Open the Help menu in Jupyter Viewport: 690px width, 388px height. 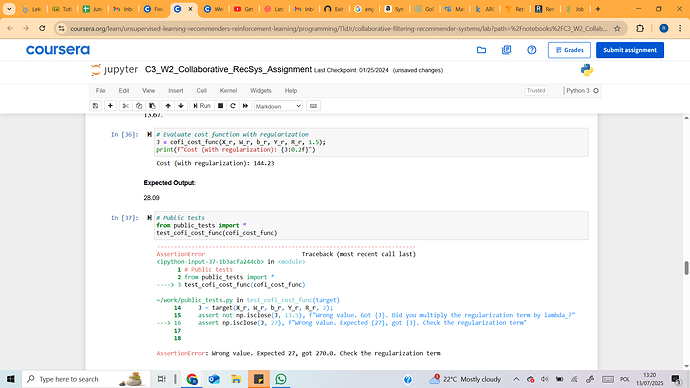point(291,91)
